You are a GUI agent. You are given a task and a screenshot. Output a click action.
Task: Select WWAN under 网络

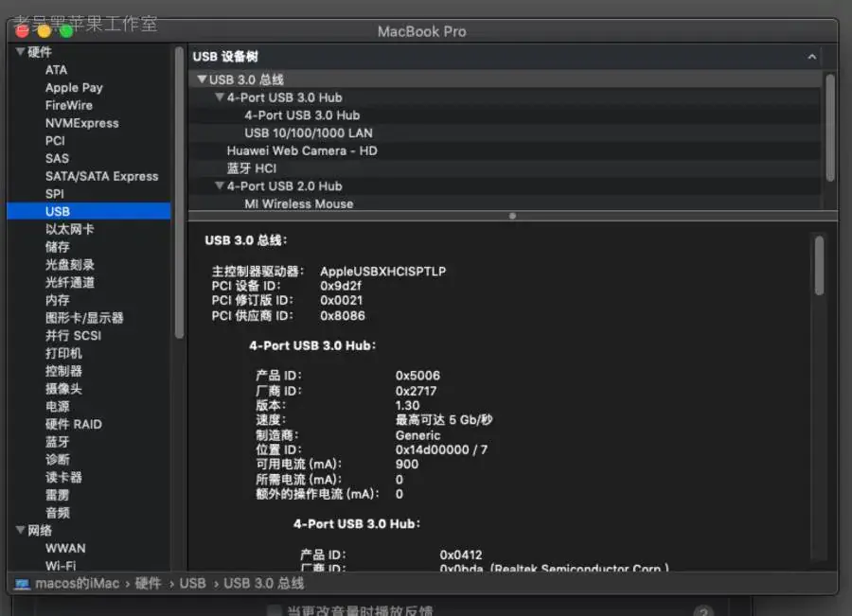65,548
